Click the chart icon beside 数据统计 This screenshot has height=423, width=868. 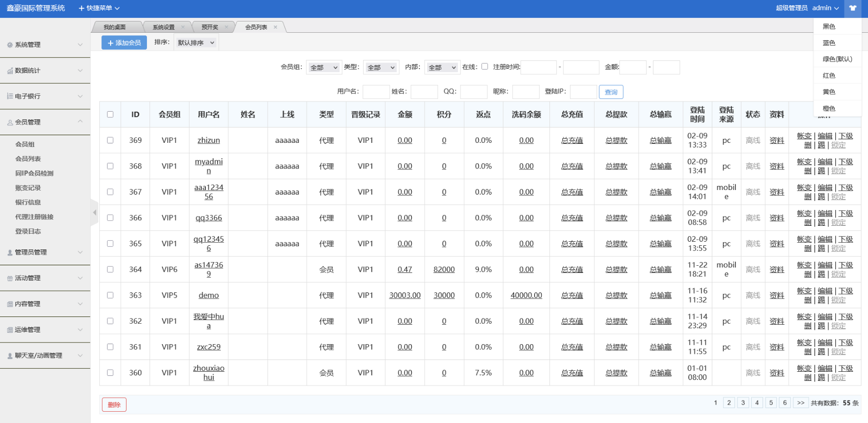[x=10, y=71]
